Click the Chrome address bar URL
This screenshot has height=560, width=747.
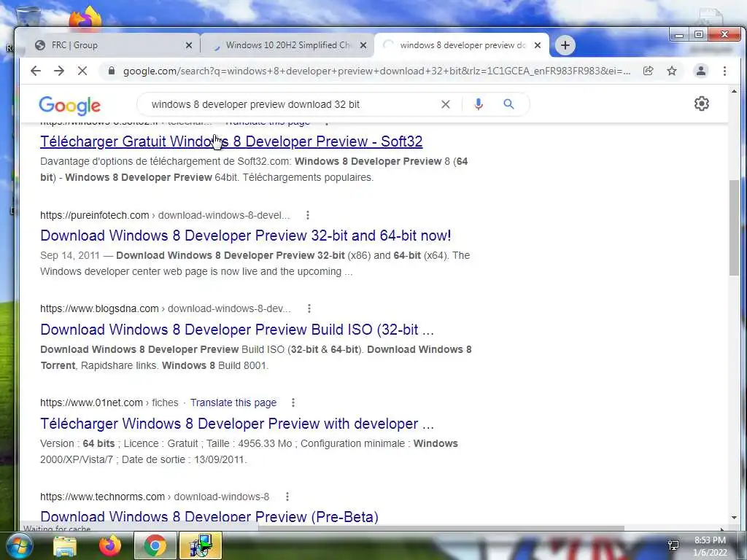[x=376, y=71]
